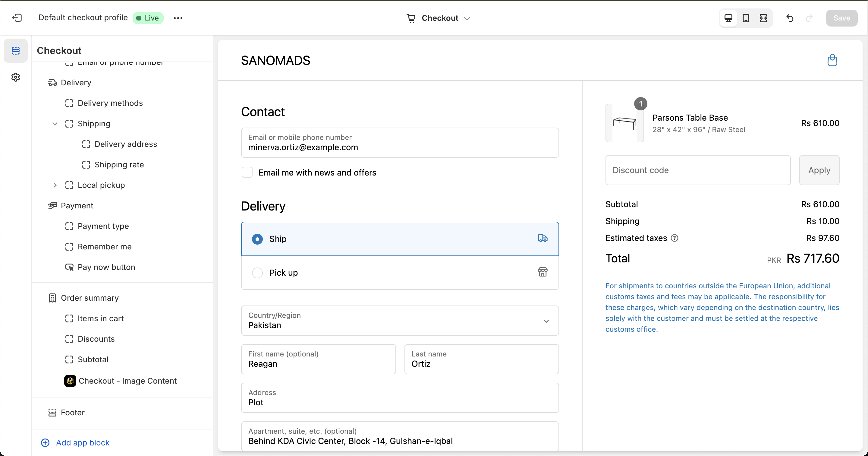Click the Email or mobile phone number field
Screen dimensions: 868x456
(400, 142)
